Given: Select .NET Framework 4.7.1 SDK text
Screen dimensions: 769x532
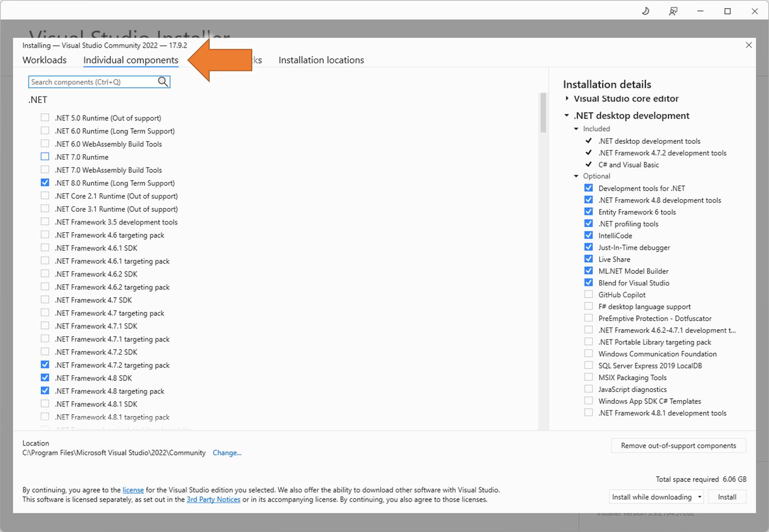Looking at the screenshot, I should point(96,326).
